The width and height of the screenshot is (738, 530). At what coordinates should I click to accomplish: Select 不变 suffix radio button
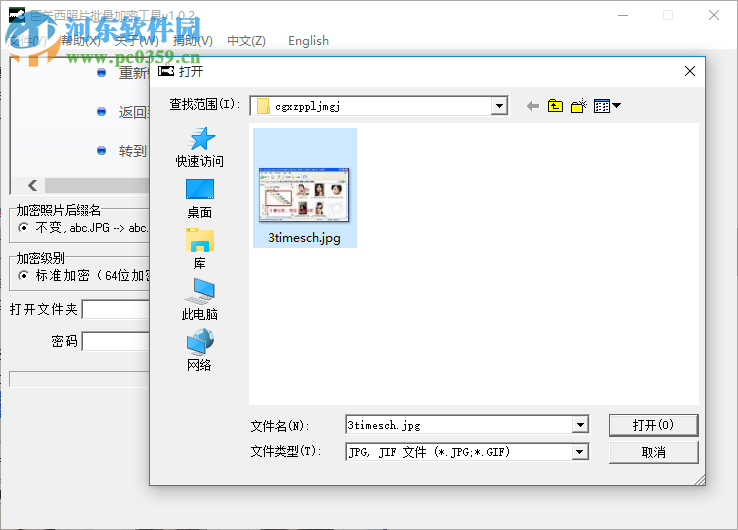point(23,228)
